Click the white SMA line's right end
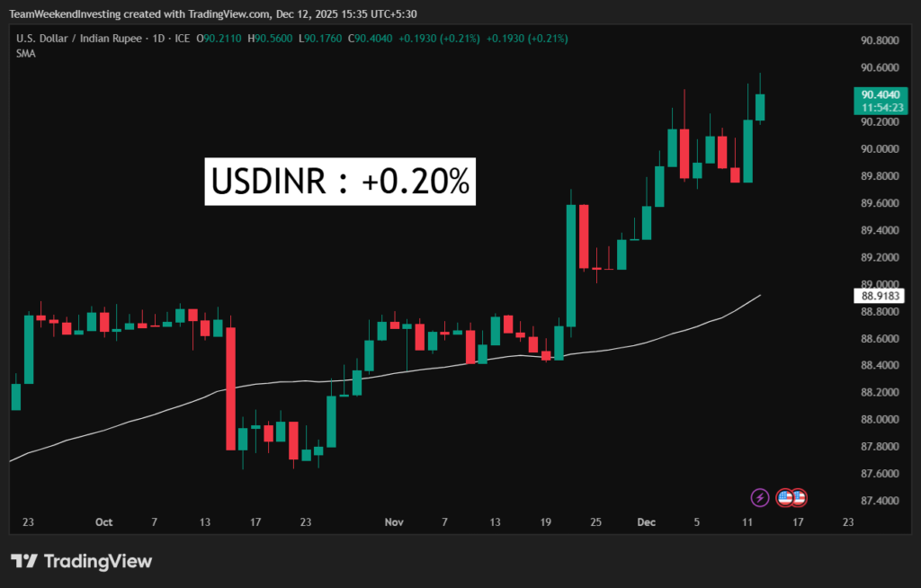The width and height of the screenshot is (921, 588). [x=760, y=296]
